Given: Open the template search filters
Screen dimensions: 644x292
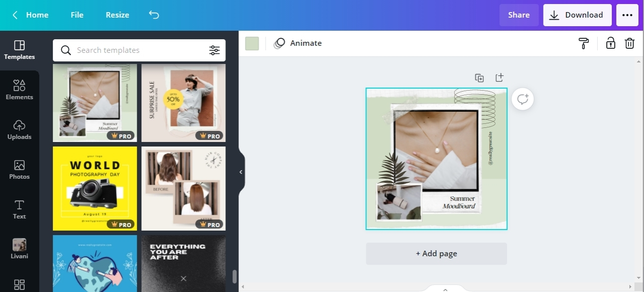Looking at the screenshot, I should [215, 50].
